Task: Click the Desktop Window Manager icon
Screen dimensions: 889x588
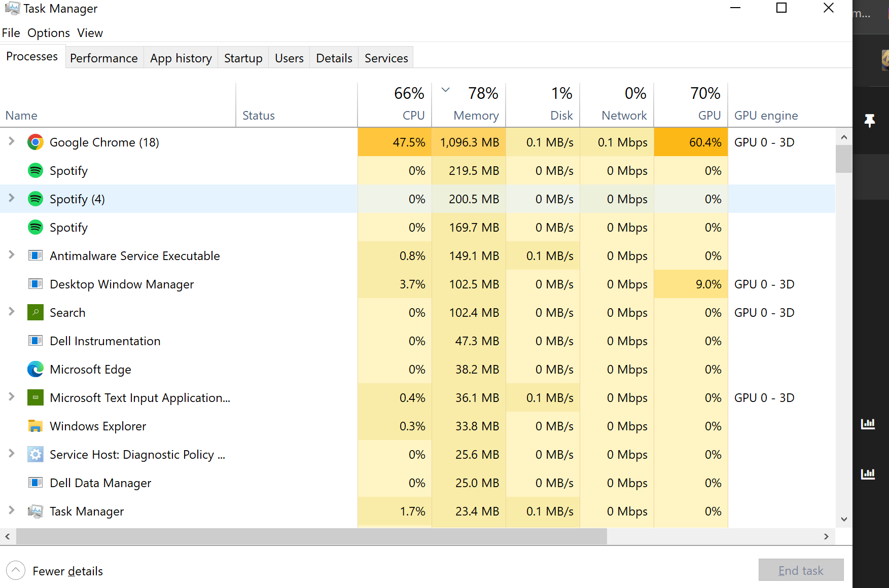Action: pyautogui.click(x=35, y=284)
